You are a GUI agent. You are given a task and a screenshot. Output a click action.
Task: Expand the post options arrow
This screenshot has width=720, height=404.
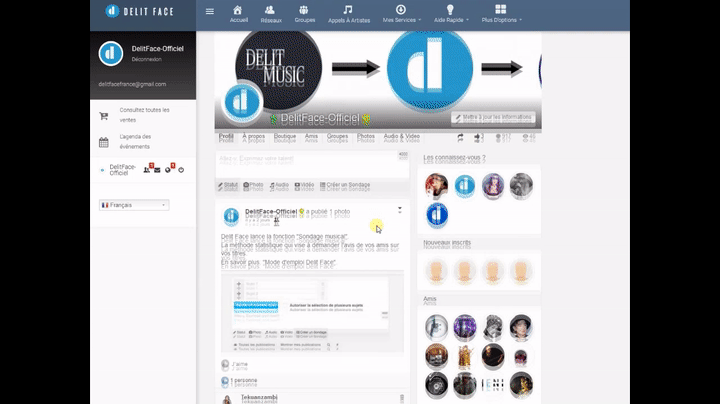400,210
